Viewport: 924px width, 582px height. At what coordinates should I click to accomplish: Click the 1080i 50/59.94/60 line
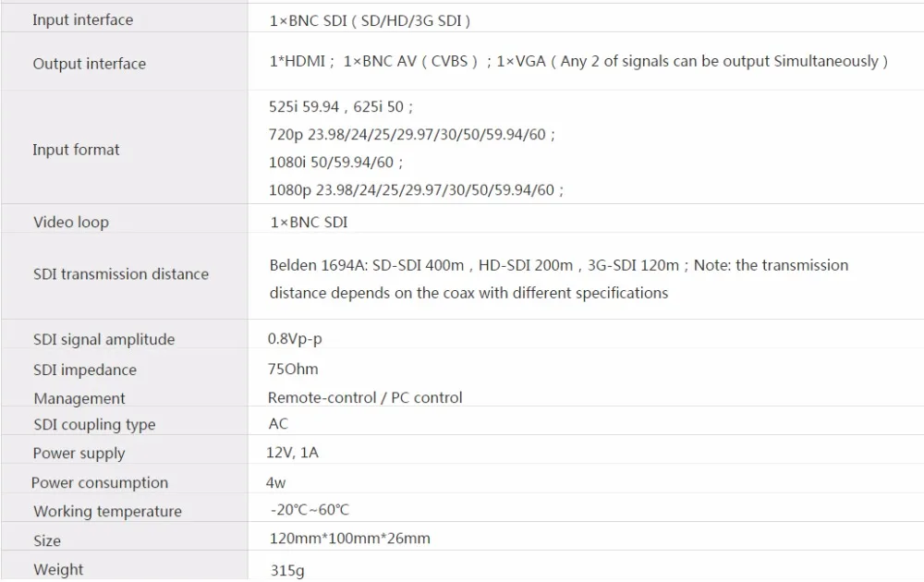pos(335,162)
